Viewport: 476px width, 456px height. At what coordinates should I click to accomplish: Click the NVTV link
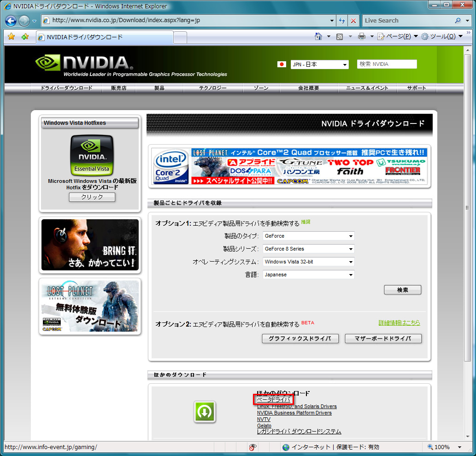(264, 419)
